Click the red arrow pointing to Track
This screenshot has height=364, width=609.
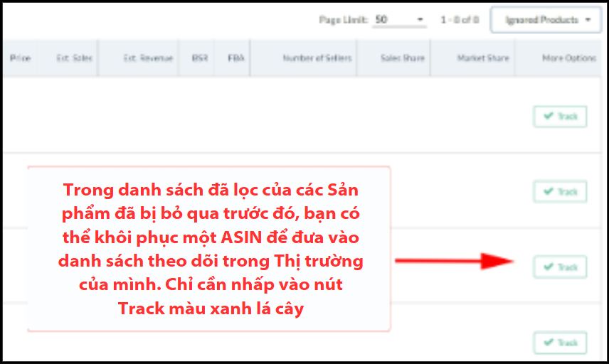(x=454, y=261)
